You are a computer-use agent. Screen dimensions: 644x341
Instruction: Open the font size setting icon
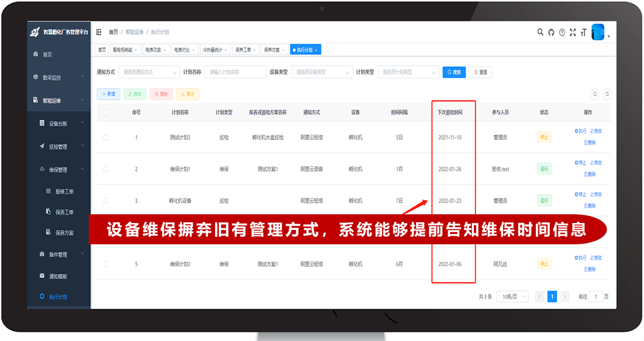tap(583, 32)
